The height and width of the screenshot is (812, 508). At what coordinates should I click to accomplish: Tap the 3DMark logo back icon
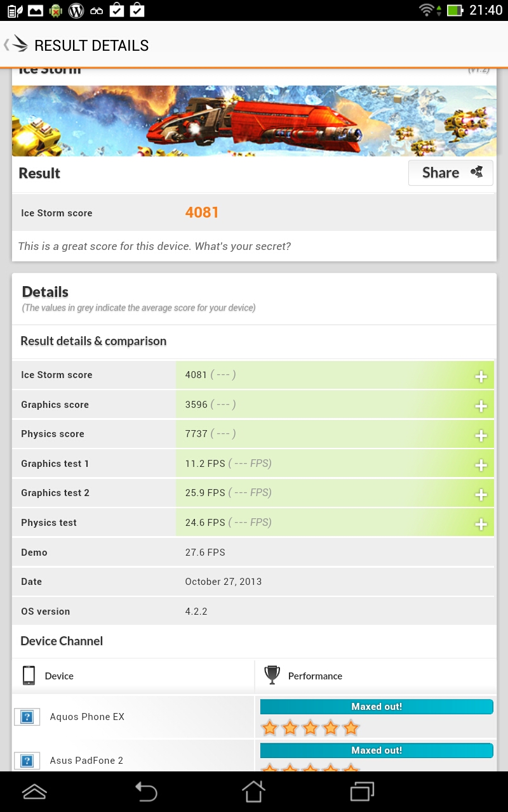coord(17,45)
